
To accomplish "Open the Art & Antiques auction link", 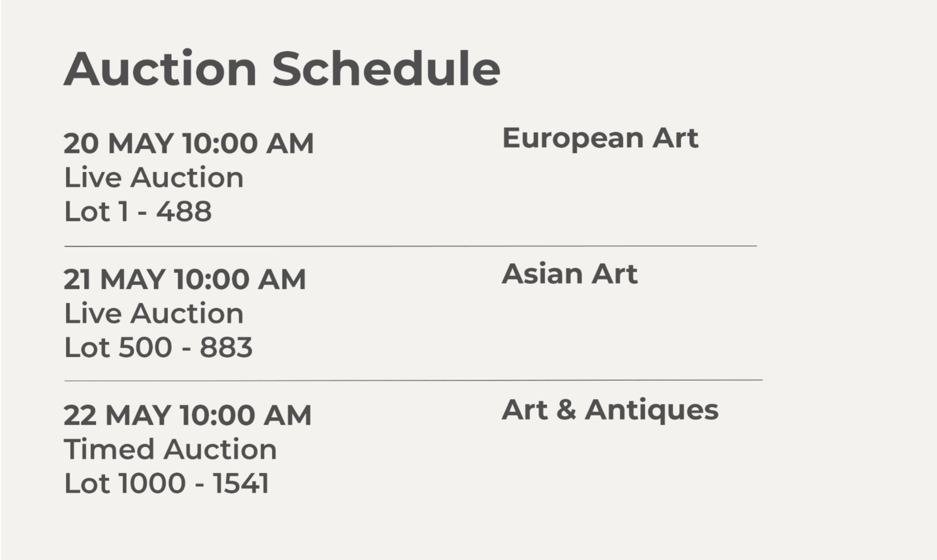I will click(610, 410).
